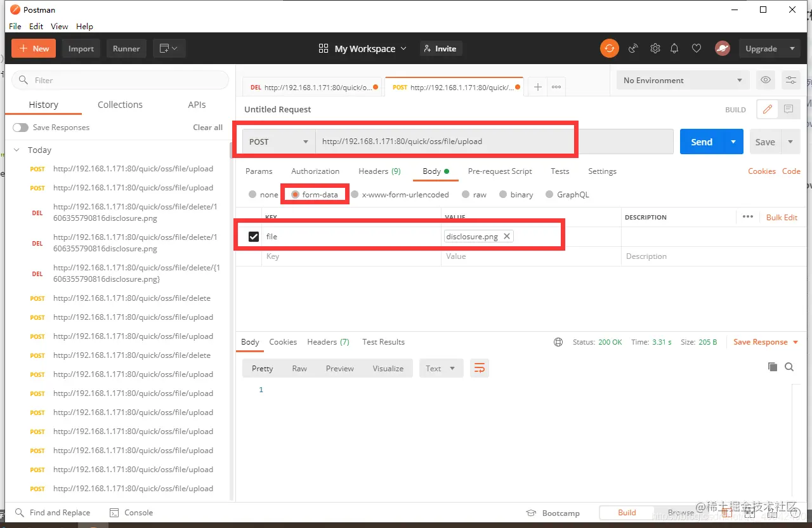Click the Bulk Edit link
Screen dimensions: 812x528
coord(782,217)
